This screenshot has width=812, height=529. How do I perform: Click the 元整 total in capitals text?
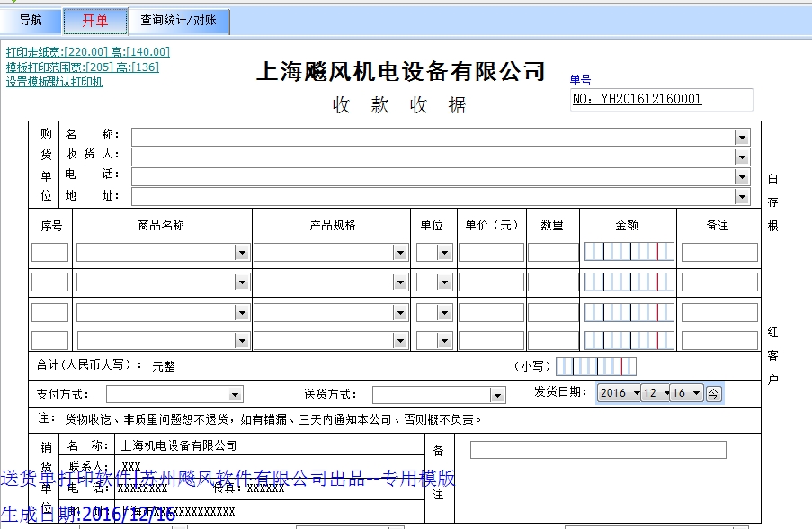164,366
